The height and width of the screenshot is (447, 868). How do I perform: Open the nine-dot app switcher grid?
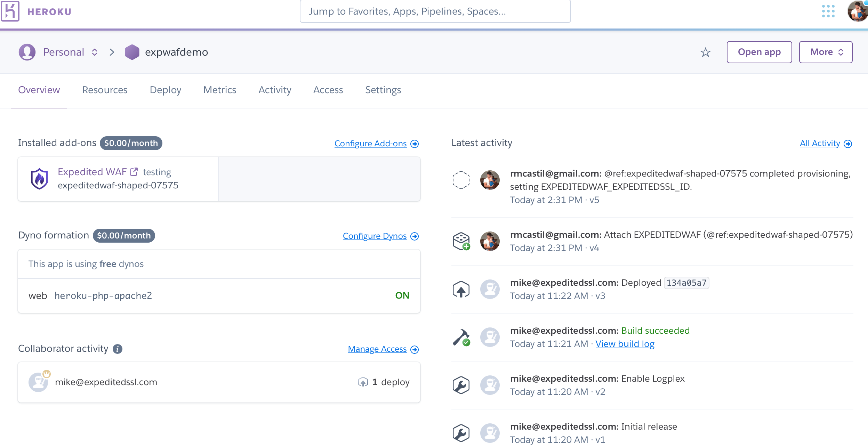click(x=828, y=11)
